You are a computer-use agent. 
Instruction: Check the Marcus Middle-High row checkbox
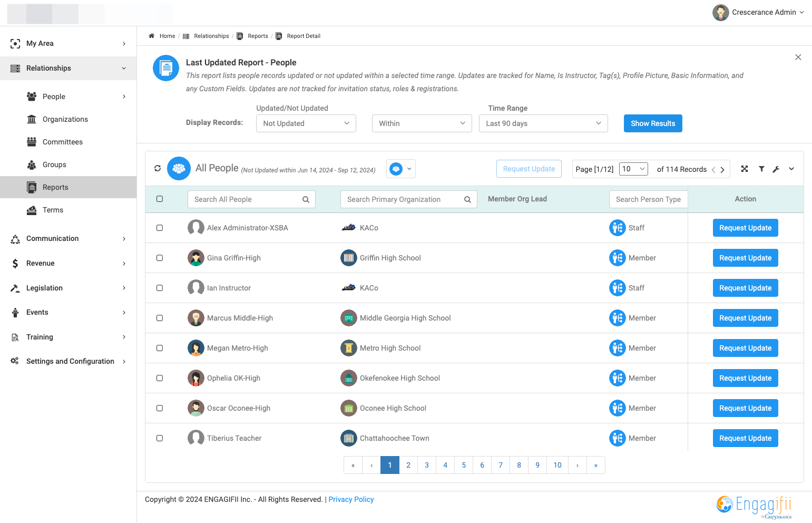pos(160,318)
